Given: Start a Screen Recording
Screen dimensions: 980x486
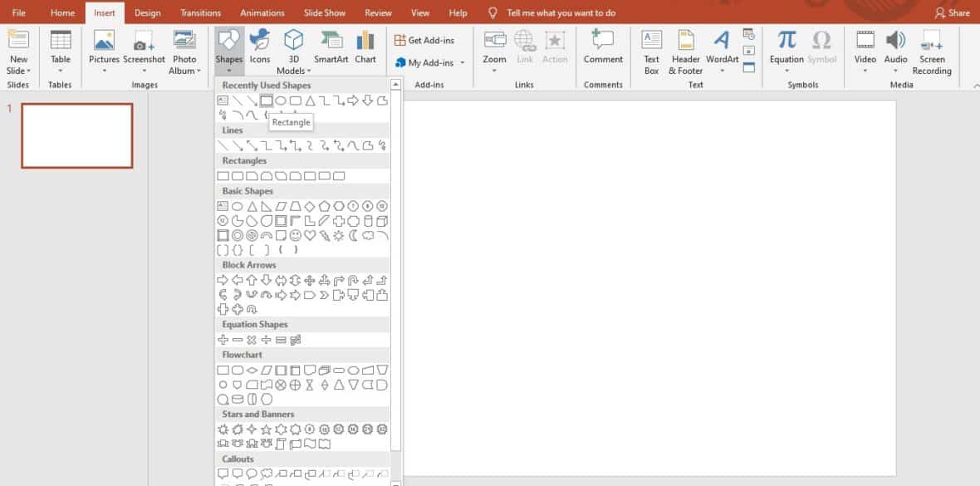Looking at the screenshot, I should click(932, 50).
